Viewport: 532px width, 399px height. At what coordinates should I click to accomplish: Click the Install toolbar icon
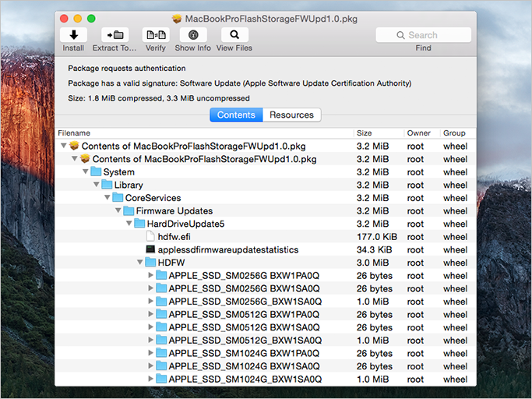click(74, 35)
